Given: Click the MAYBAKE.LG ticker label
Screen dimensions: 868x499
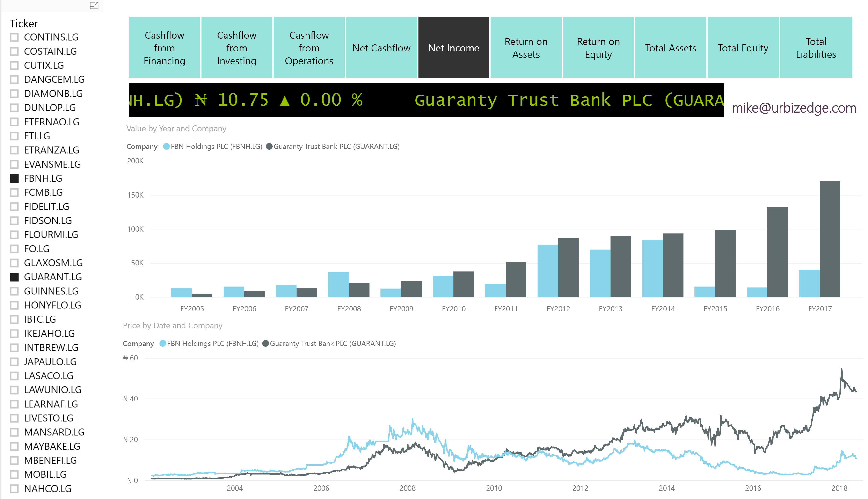Looking at the screenshot, I should point(52,446).
